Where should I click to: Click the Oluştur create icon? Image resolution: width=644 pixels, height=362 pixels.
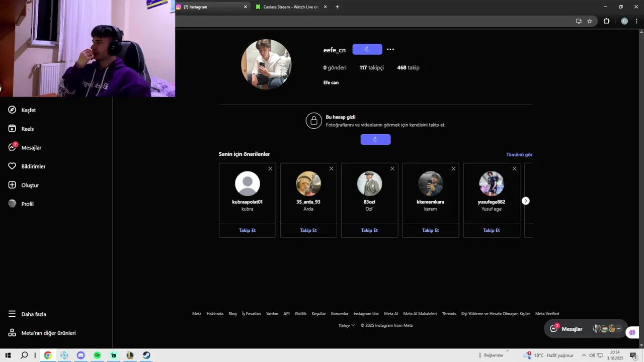point(12,185)
